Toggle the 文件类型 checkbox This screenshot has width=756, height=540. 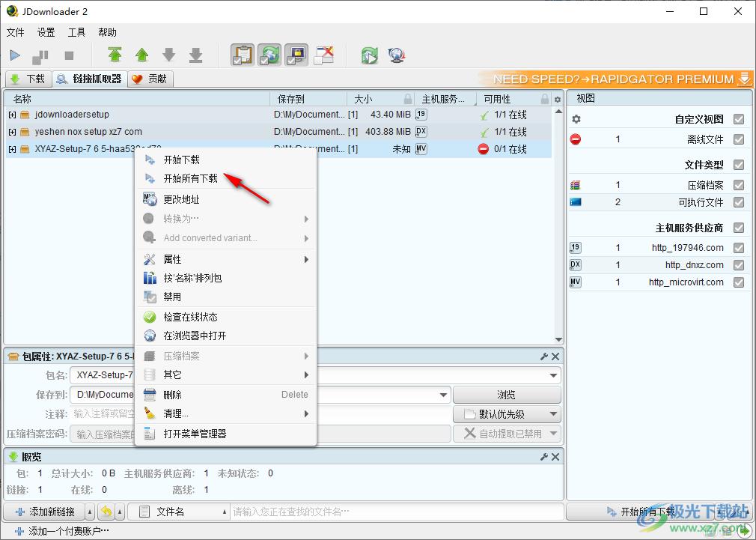(739, 165)
